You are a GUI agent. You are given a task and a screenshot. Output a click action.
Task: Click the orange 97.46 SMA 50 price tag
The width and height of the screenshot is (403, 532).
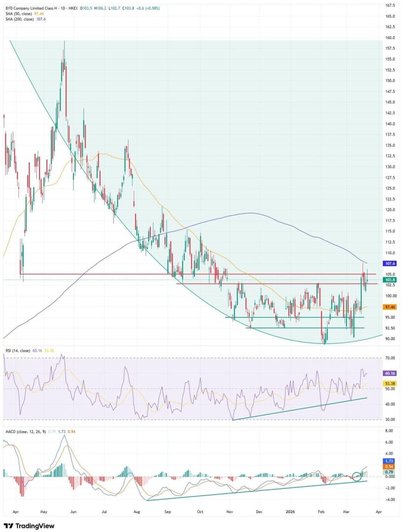coord(390,307)
